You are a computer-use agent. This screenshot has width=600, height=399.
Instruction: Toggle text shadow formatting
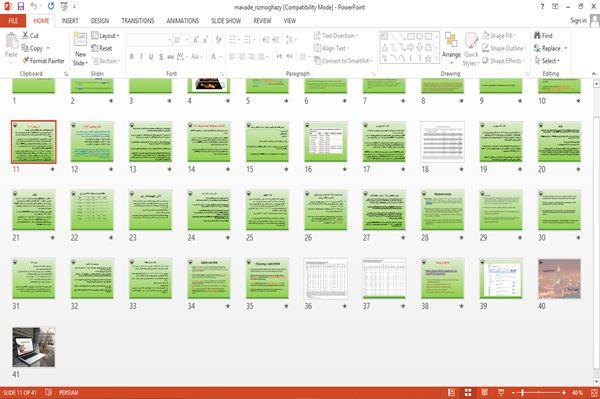pos(161,57)
